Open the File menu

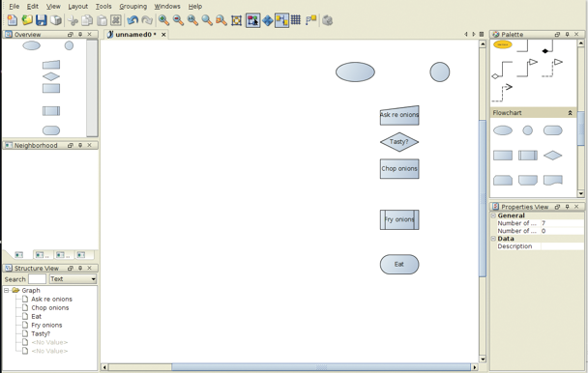click(14, 7)
